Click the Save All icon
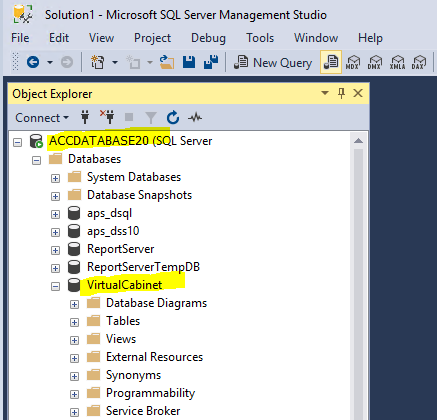 [x=211, y=62]
